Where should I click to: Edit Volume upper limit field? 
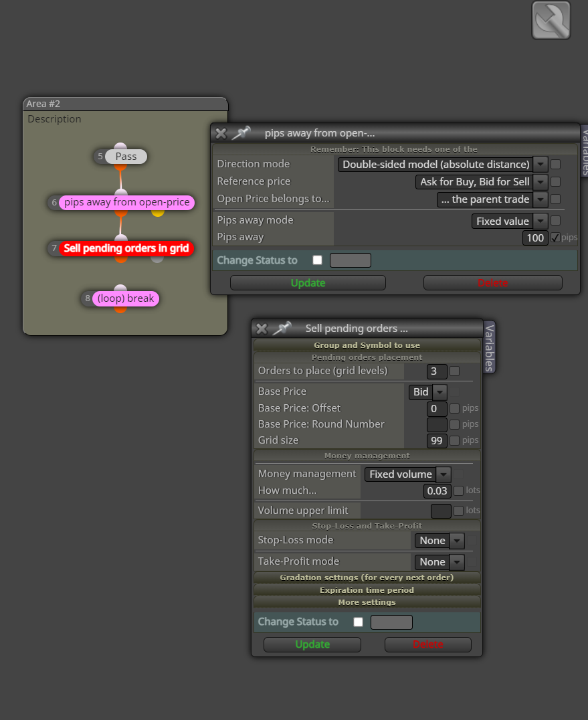tap(441, 511)
